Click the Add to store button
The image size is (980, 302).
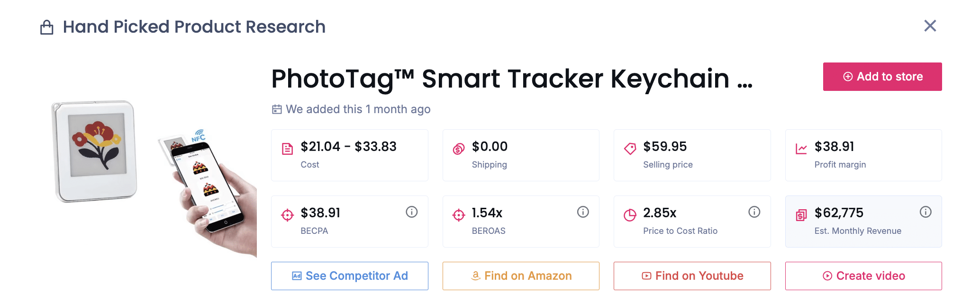[x=882, y=76]
